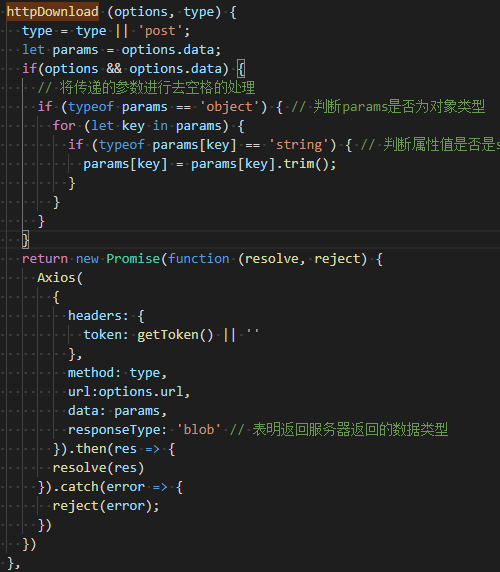Click the 'token:' property name

tap(106, 335)
